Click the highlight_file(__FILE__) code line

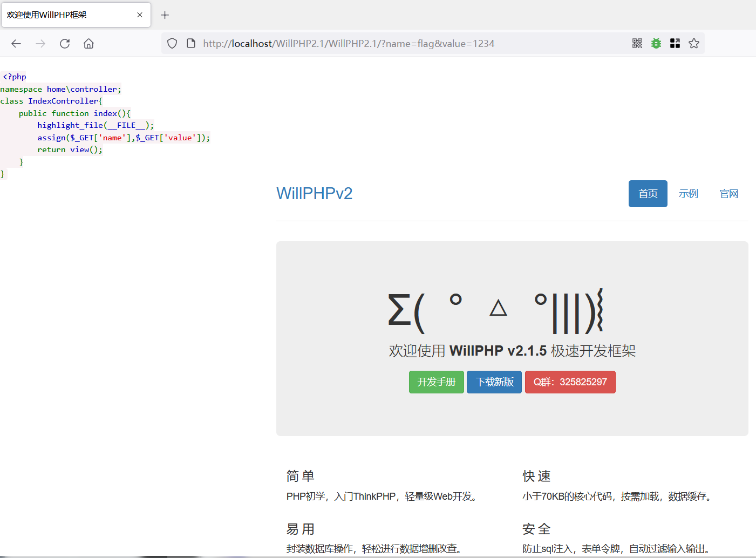(x=96, y=125)
